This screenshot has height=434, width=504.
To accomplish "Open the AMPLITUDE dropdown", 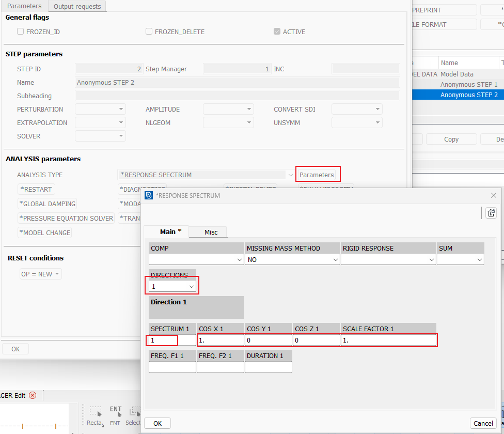I will point(228,109).
